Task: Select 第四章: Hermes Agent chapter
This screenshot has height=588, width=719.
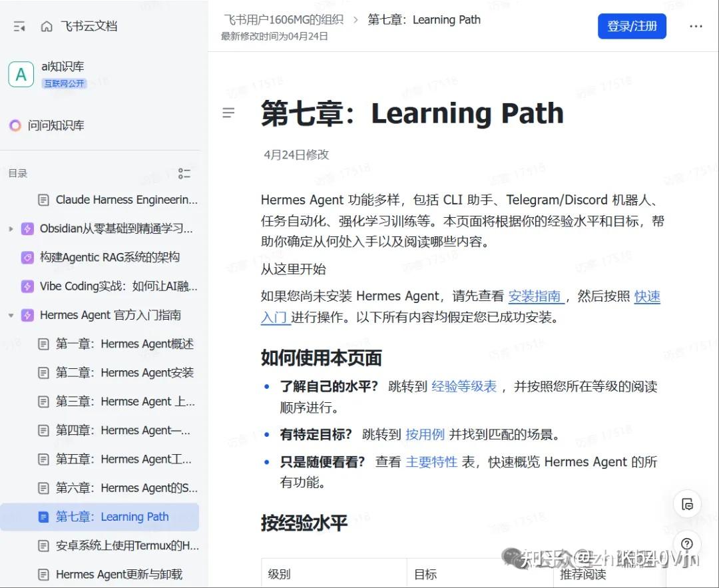Action: click(x=123, y=430)
